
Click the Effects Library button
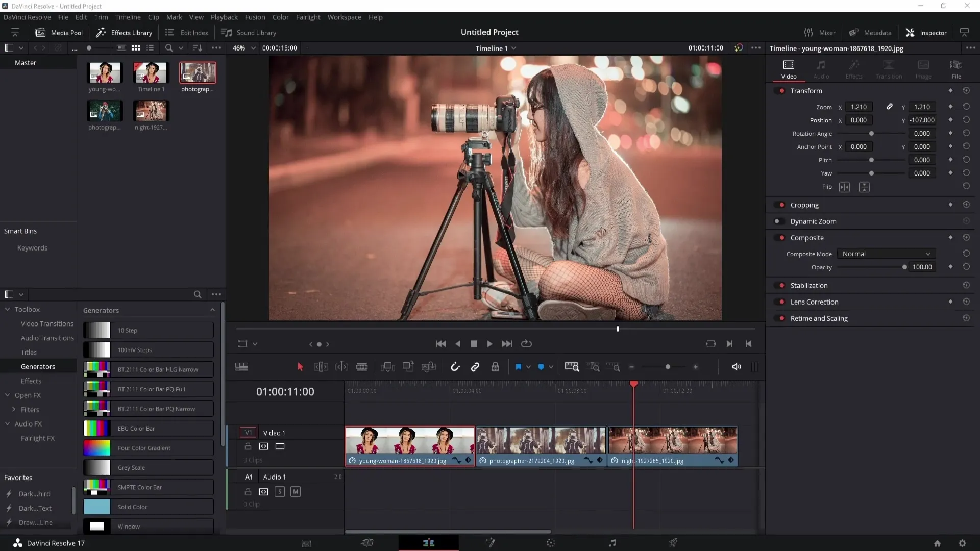[124, 32]
